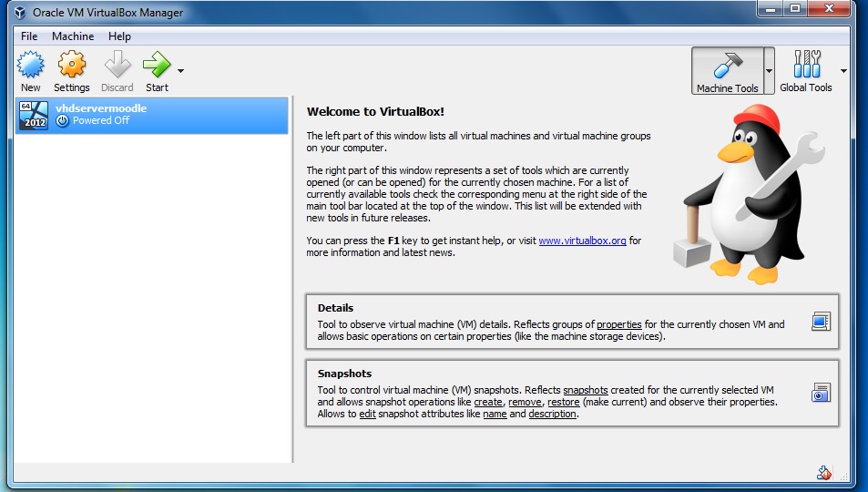Minimize the VirtualBox Manager window
This screenshot has height=492, width=868.
click(771, 8)
